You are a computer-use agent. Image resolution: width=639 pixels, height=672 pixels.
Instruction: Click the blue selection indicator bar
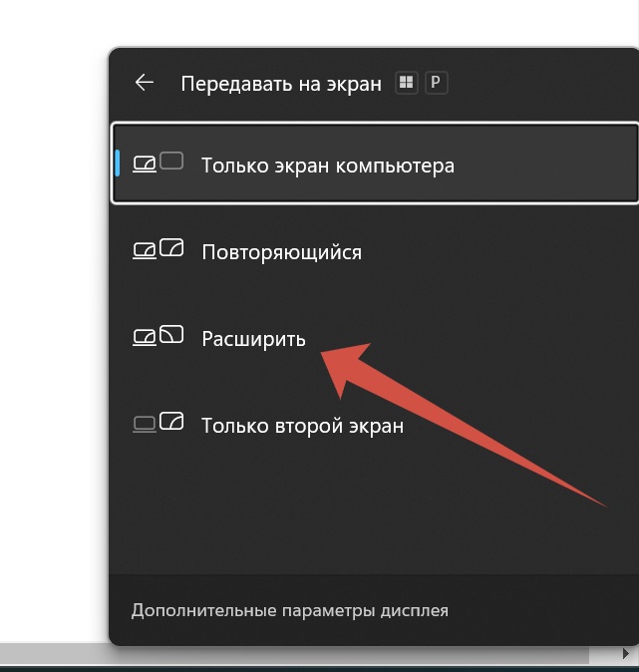point(118,163)
